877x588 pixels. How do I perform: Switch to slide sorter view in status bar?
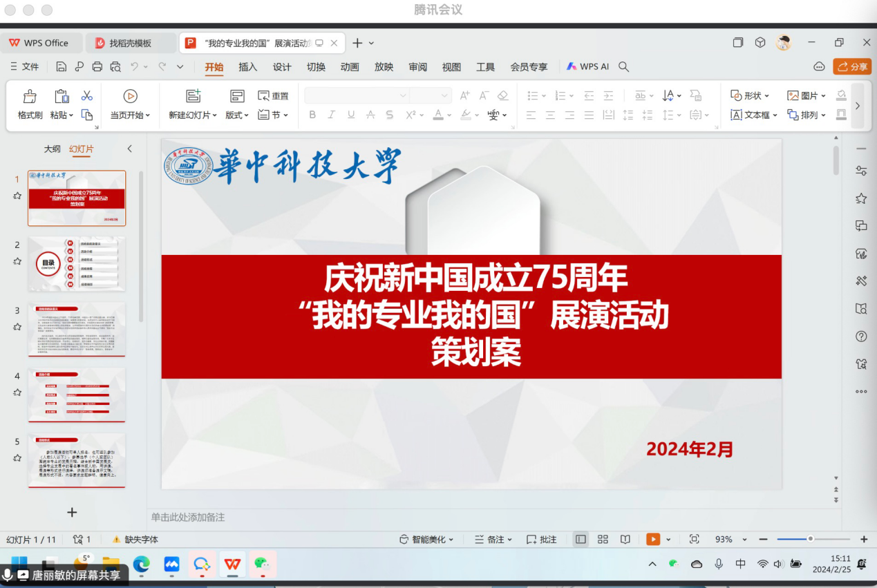[x=603, y=539]
